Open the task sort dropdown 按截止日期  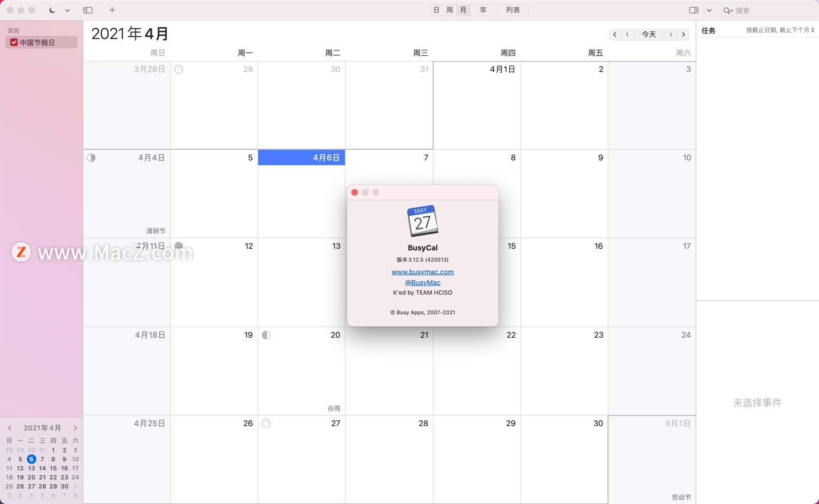pos(780,30)
